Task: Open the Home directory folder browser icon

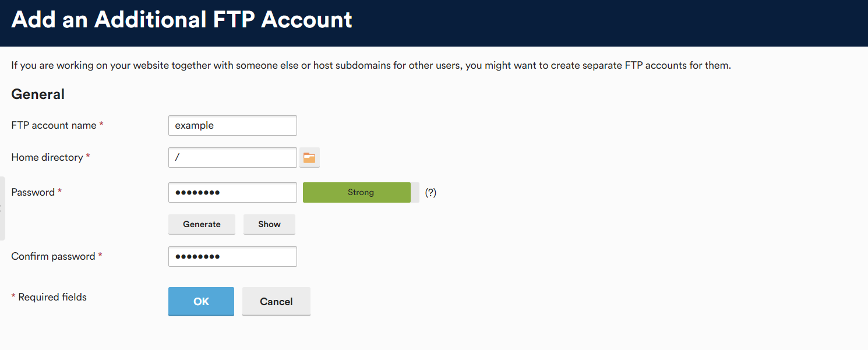Action: click(309, 157)
